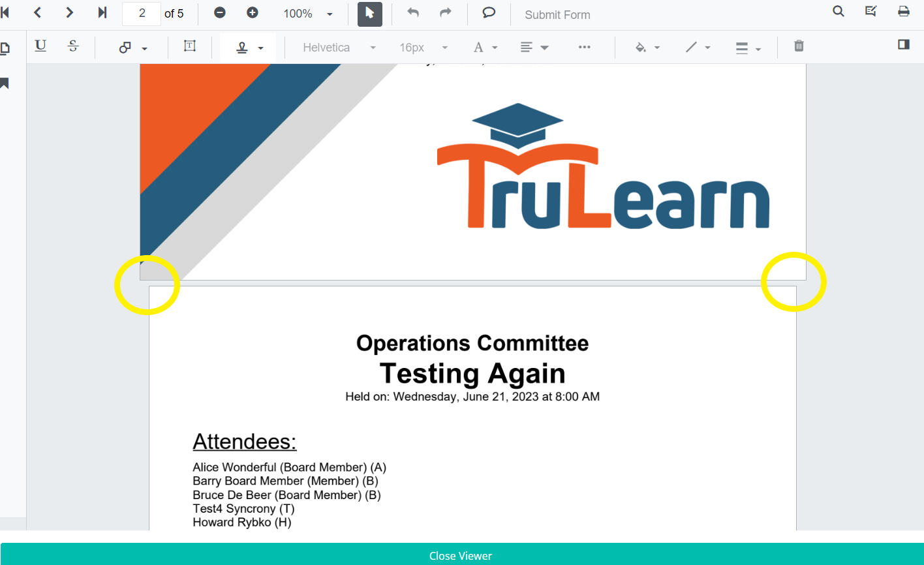The width and height of the screenshot is (924, 565).
Task: Open the page thumbnails panel
Action: 5,48
